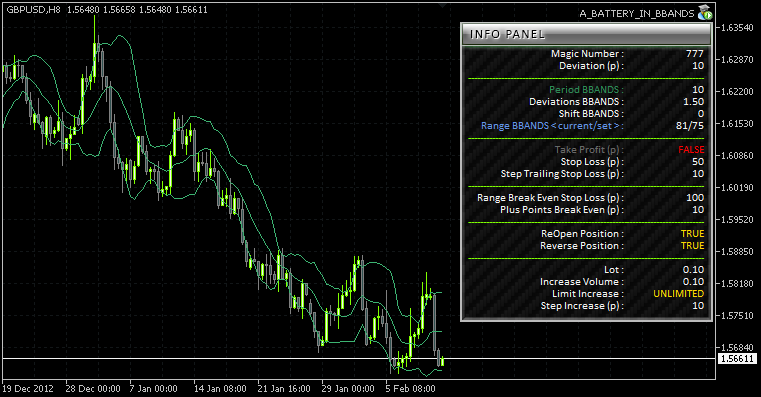Click the 1.56840 price scale label
761x397 pixels.
[x=738, y=347]
